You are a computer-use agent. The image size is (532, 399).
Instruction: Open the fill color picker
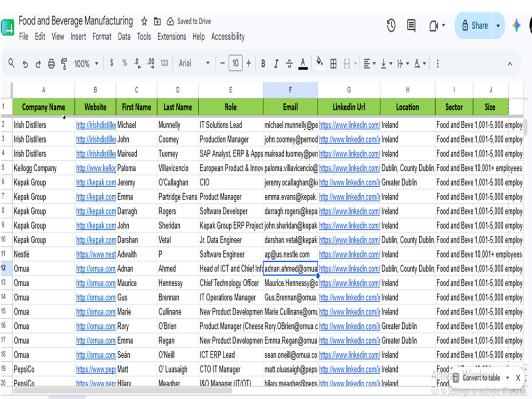(x=319, y=63)
